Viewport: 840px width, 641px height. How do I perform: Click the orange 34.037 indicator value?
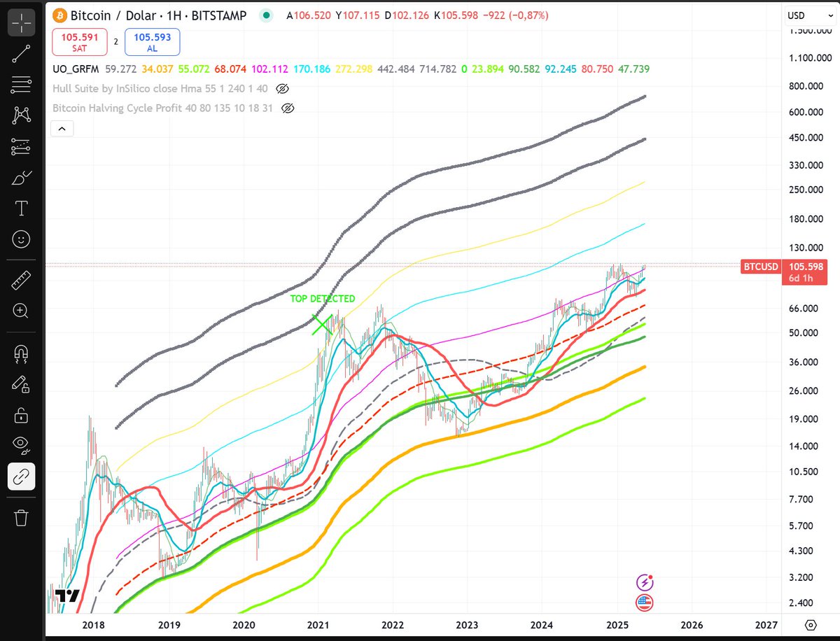tap(157, 69)
